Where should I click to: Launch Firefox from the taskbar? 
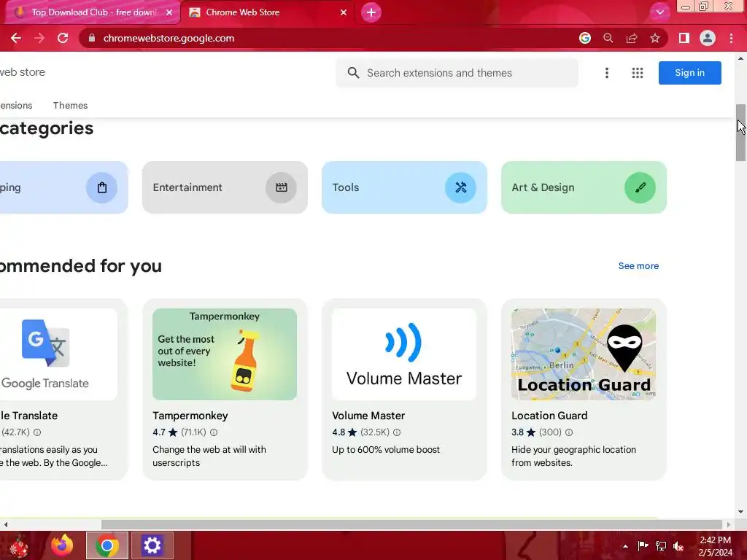point(62,545)
